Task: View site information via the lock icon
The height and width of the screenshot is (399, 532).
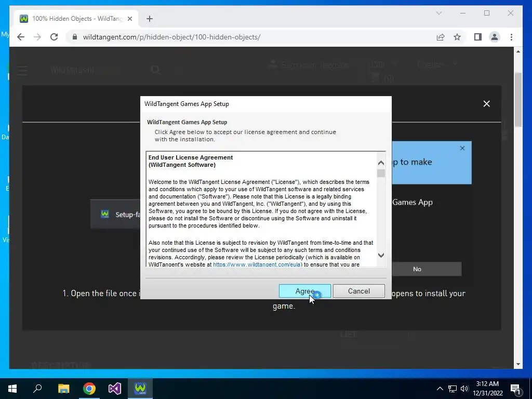Action: tap(75, 37)
